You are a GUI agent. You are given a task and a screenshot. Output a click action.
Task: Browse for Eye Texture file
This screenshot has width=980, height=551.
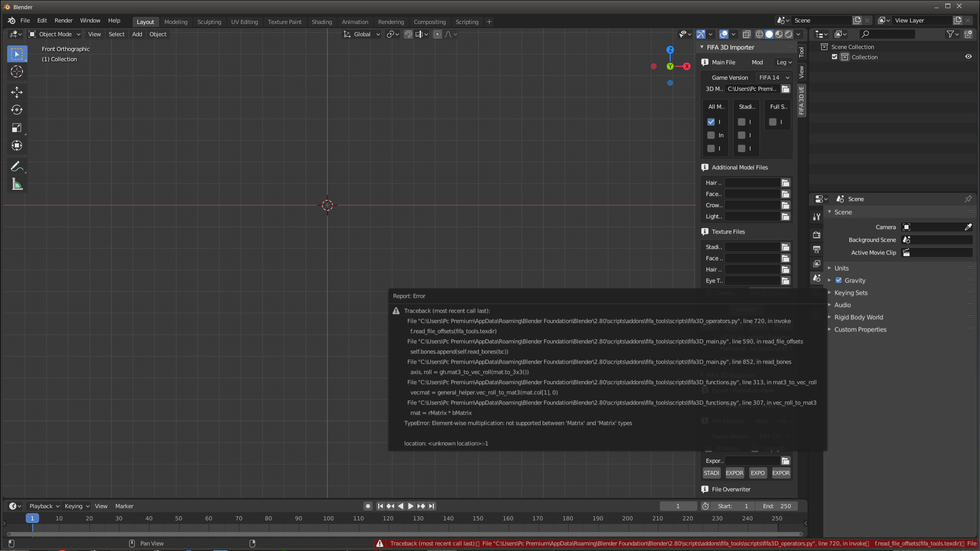pos(786,281)
